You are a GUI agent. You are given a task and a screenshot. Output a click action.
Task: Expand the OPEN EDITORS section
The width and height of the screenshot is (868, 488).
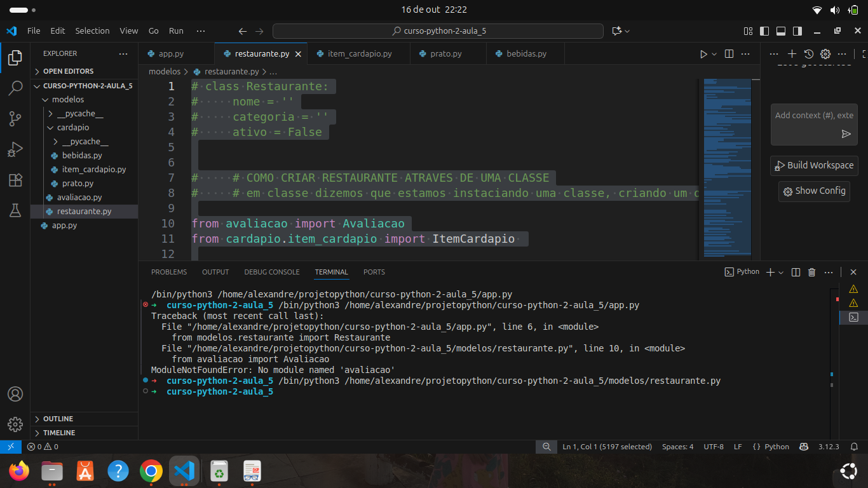(68, 71)
